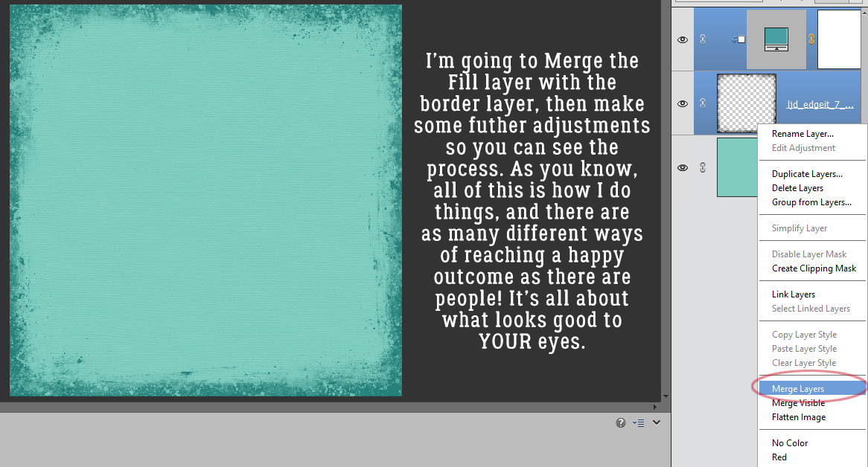Screen dimensions: 868x467
Task: Select the teal background layer thumbnail
Action: pyautogui.click(x=738, y=167)
